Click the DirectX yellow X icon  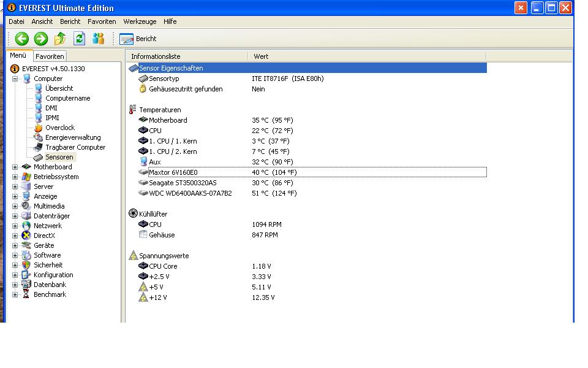pos(26,236)
